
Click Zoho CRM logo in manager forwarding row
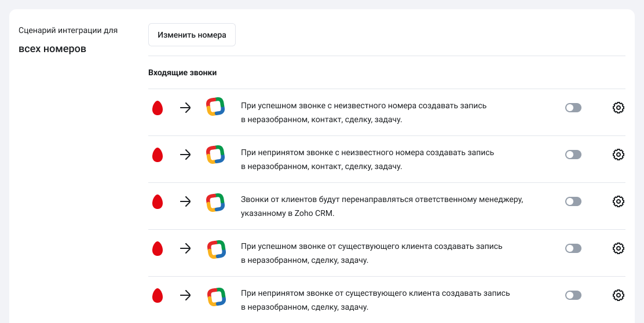click(x=215, y=202)
